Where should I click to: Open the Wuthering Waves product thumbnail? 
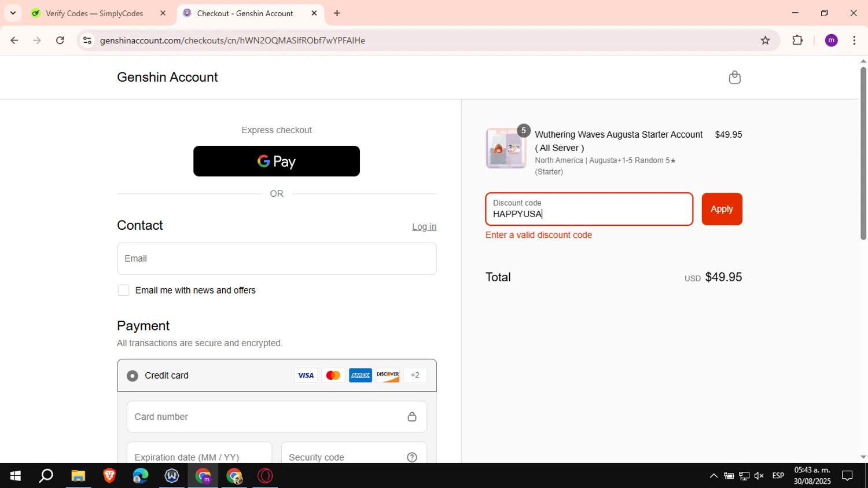[x=506, y=148]
